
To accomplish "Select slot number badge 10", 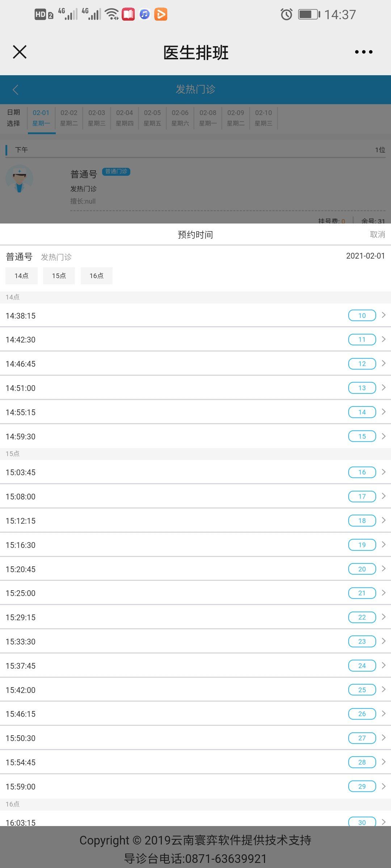I will (x=362, y=315).
